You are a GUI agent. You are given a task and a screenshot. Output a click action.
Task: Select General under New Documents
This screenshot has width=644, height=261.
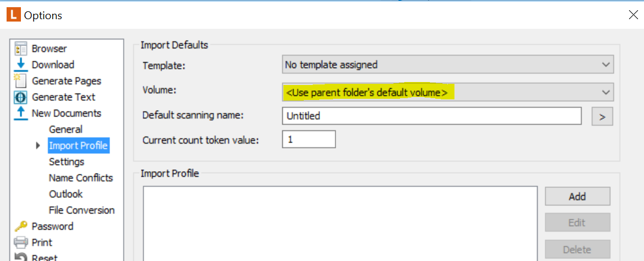point(66,129)
